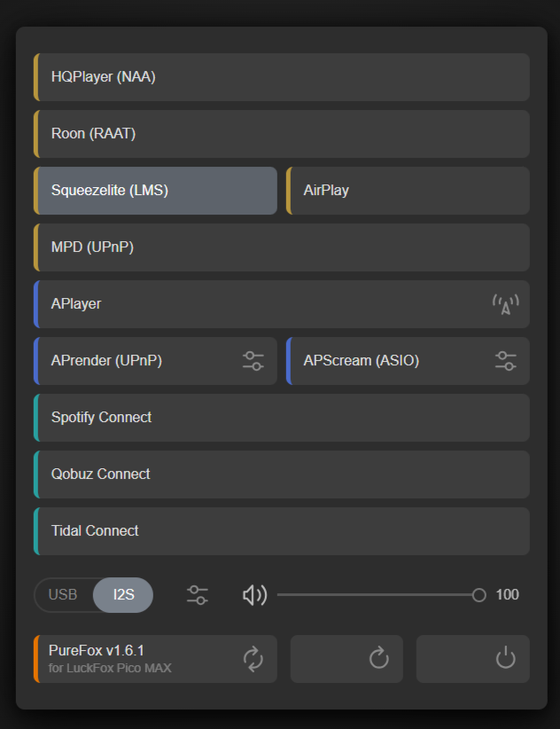Click the PureFox update sync arrows icon
Viewport: 560px width, 729px height.
tap(253, 659)
